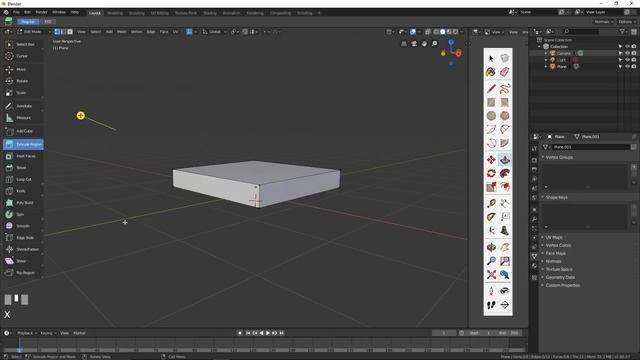Screen dimensions: 640x360
Task: Activate the Knife tool
Action: [x=23, y=191]
